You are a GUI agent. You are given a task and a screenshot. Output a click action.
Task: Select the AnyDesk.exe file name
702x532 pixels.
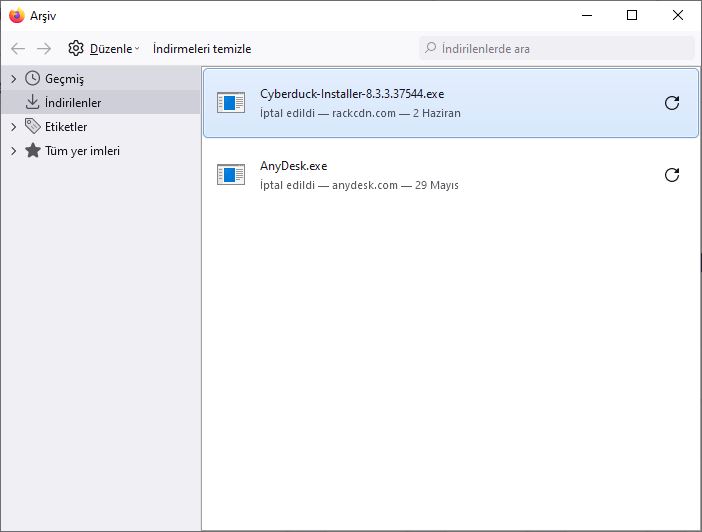(x=294, y=166)
